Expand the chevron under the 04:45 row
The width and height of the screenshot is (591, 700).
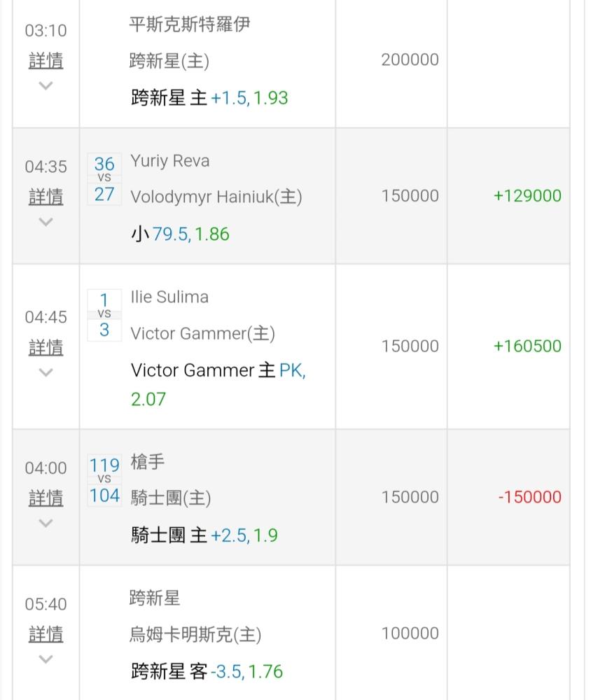tap(46, 372)
